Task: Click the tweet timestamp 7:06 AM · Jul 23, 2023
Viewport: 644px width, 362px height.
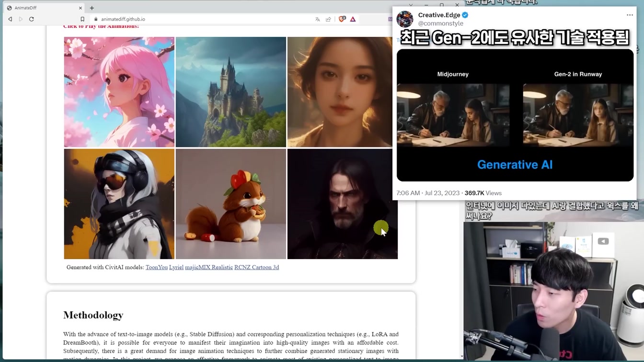Action: point(428,193)
